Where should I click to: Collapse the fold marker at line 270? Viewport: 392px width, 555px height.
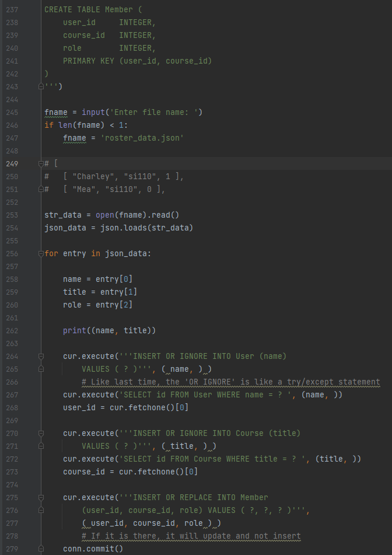(x=41, y=433)
